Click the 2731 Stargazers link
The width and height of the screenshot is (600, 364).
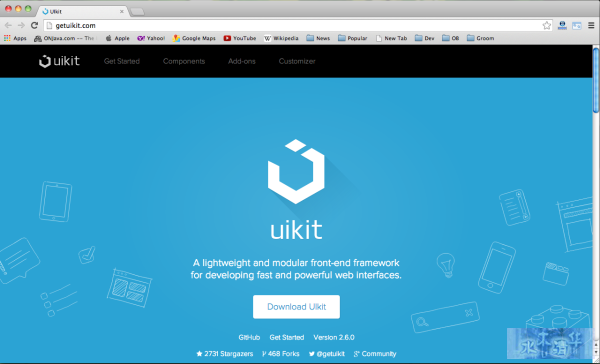coord(225,354)
